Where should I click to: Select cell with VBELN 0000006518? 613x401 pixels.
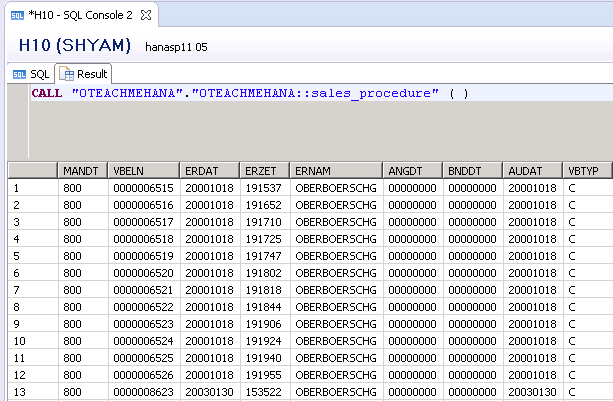(143, 239)
